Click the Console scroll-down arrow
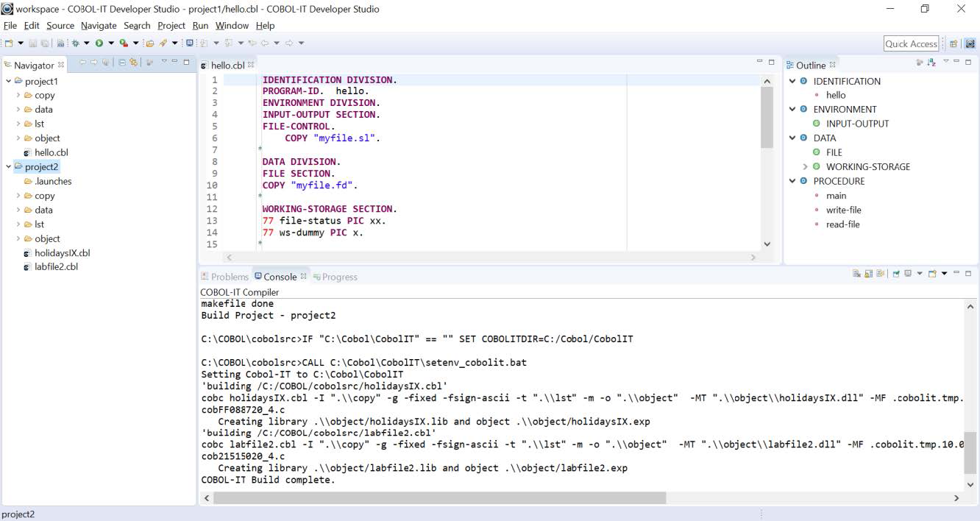The height and width of the screenshot is (521, 980). coord(970,485)
